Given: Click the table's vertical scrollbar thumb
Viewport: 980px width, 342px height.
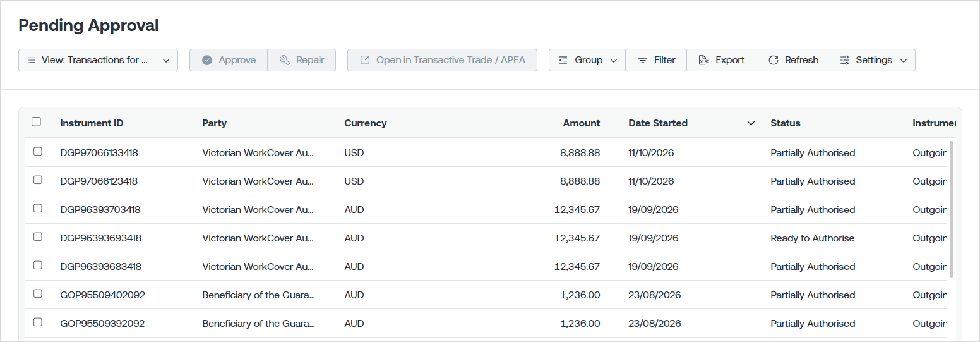Looking at the screenshot, I should click(x=952, y=209).
